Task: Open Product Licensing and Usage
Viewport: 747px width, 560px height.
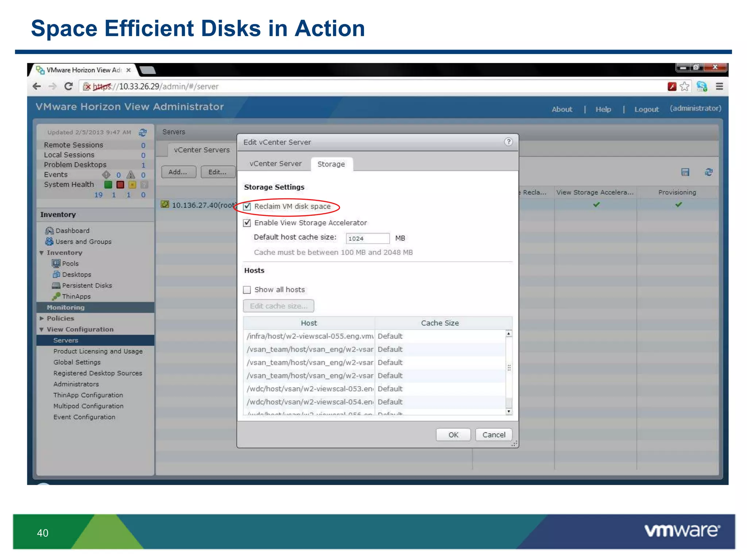Action: tap(98, 351)
